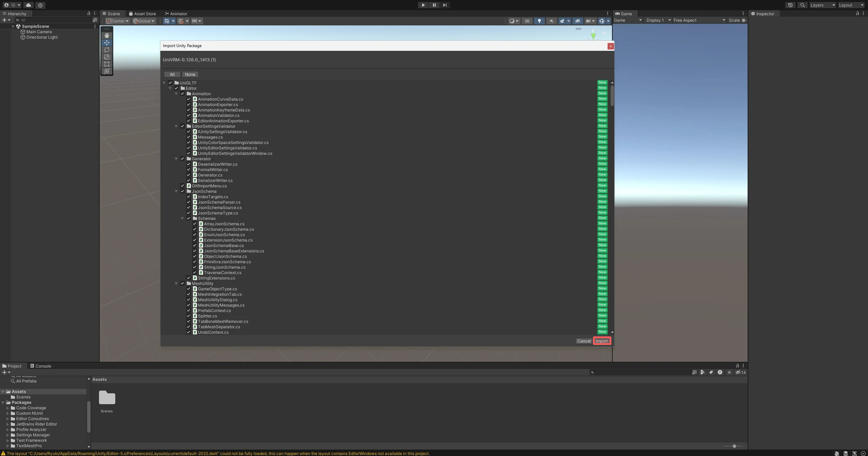Click Search by Import Log Type icon
This screenshot has width=868, height=456.
point(720,372)
